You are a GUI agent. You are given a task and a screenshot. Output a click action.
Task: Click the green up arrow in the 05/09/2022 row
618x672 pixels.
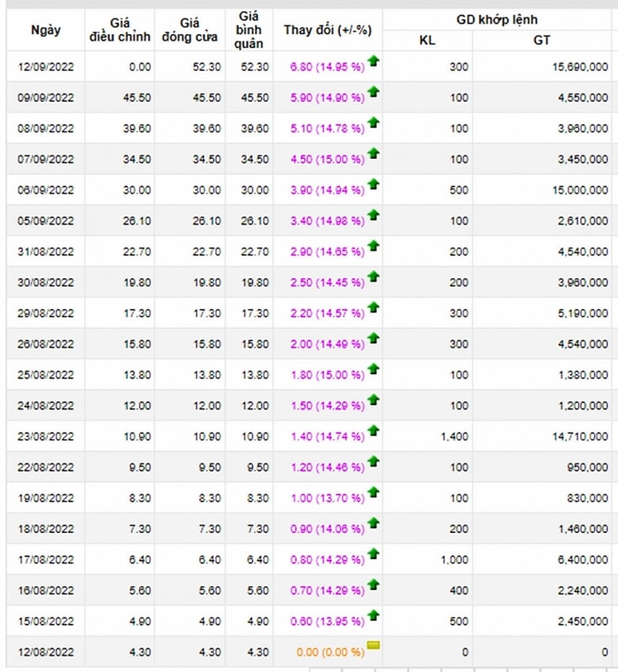click(x=374, y=216)
